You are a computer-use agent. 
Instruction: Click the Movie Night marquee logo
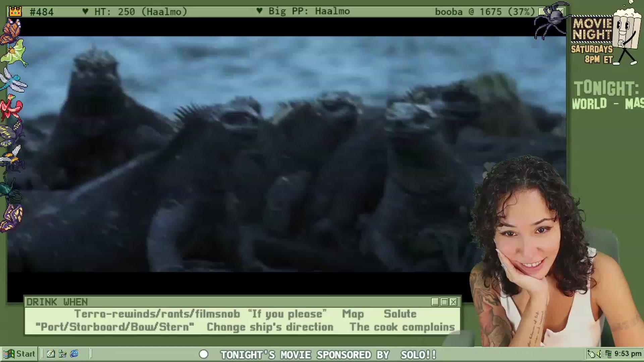tap(592, 29)
